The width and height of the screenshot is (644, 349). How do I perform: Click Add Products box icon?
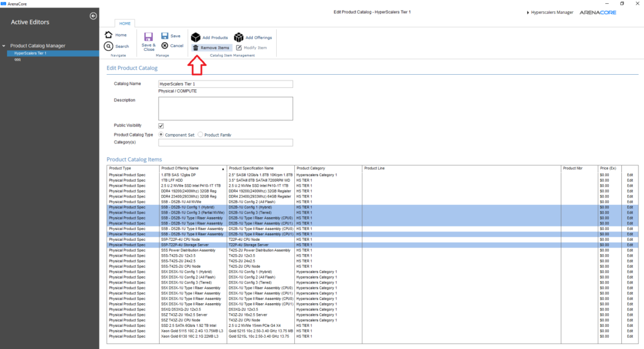(x=196, y=37)
